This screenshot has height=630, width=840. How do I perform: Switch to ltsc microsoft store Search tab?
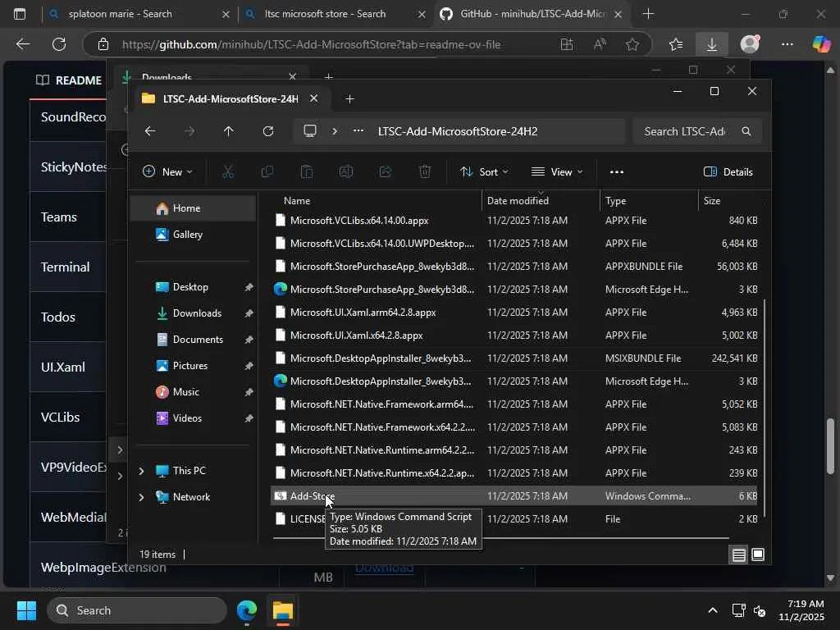tap(335, 14)
